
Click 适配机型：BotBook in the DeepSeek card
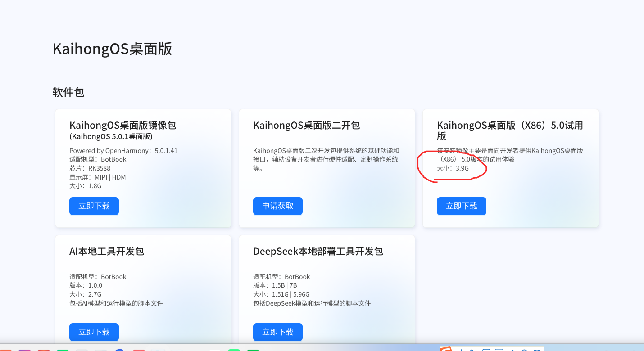pyautogui.click(x=281, y=277)
